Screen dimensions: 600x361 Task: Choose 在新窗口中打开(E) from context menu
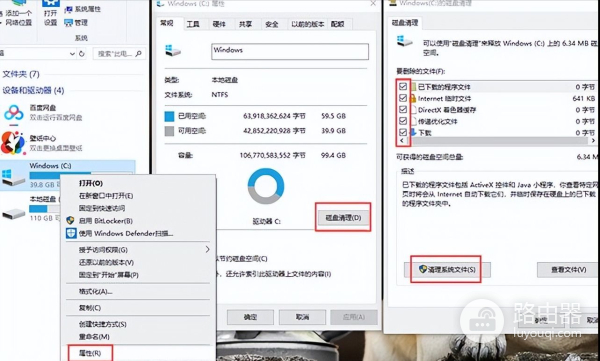(x=106, y=196)
